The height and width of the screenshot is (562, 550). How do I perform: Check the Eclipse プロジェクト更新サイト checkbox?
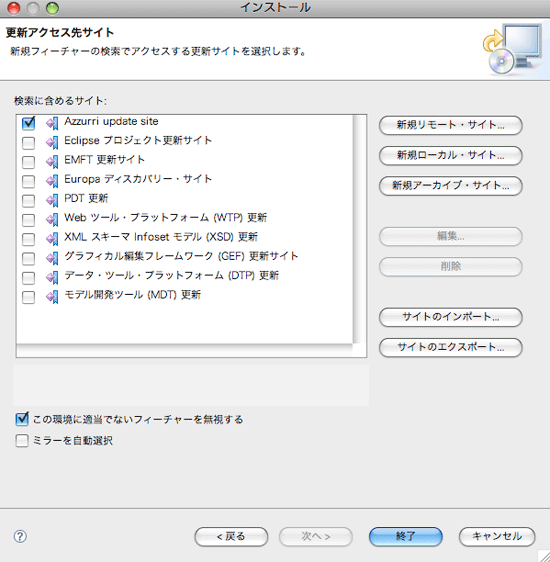click(28, 143)
